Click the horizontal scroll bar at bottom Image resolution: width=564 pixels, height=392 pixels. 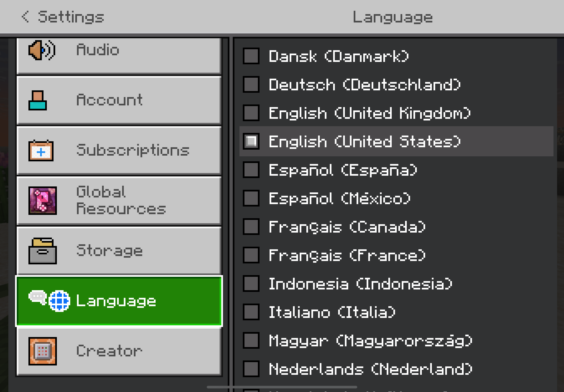pyautogui.click(x=282, y=387)
